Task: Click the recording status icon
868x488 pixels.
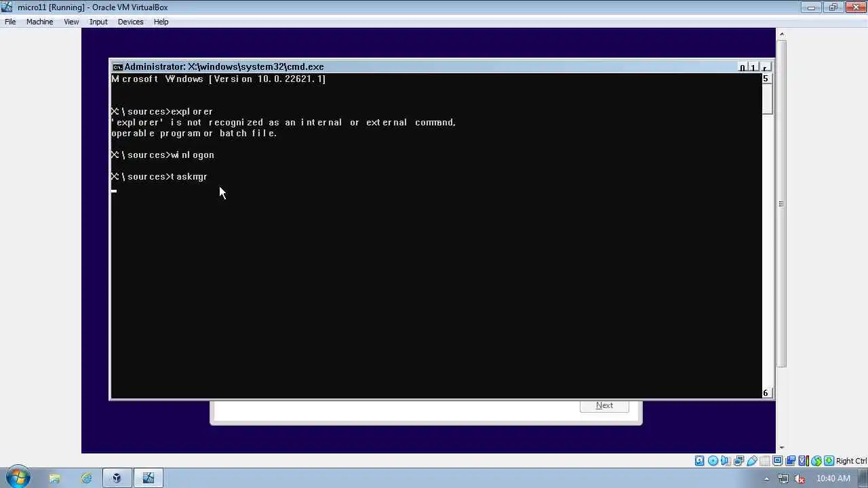Action: click(790, 461)
